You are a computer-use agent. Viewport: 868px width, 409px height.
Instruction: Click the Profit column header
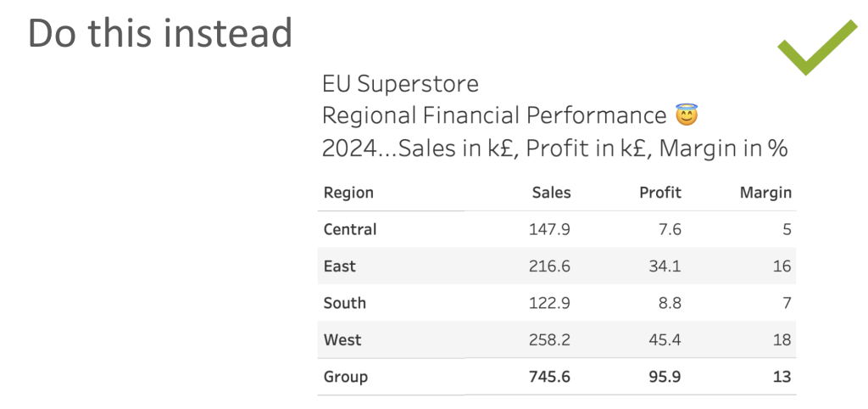tap(660, 193)
